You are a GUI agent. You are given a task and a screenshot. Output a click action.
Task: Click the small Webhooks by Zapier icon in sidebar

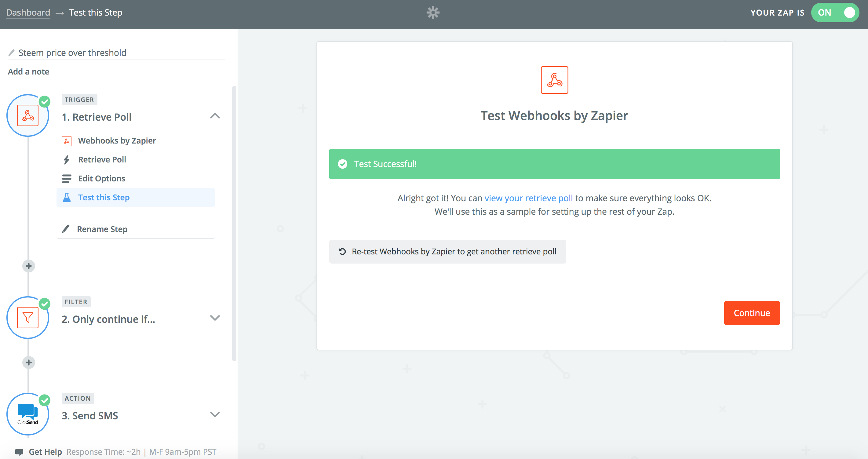point(67,141)
